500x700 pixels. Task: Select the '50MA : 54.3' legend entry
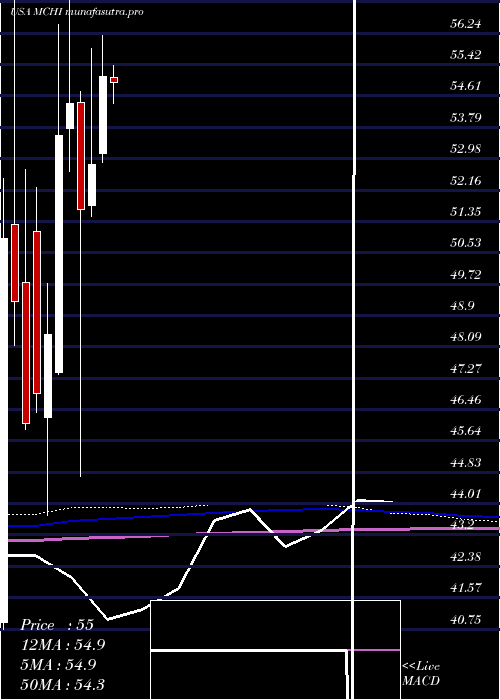click(x=62, y=684)
